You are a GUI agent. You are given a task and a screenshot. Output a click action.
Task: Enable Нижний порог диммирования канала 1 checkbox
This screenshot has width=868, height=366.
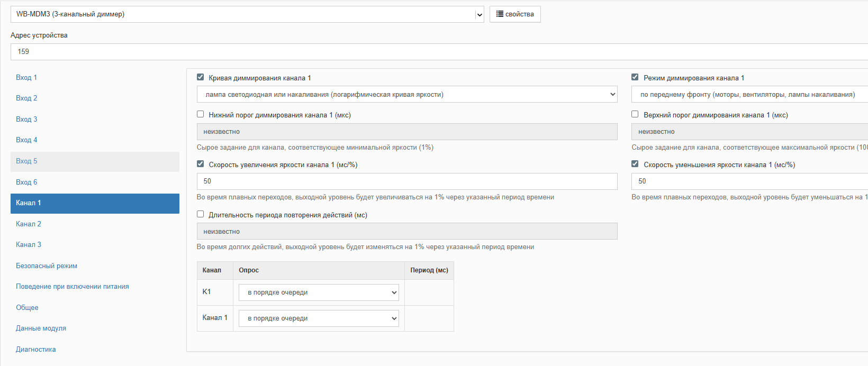click(x=201, y=114)
